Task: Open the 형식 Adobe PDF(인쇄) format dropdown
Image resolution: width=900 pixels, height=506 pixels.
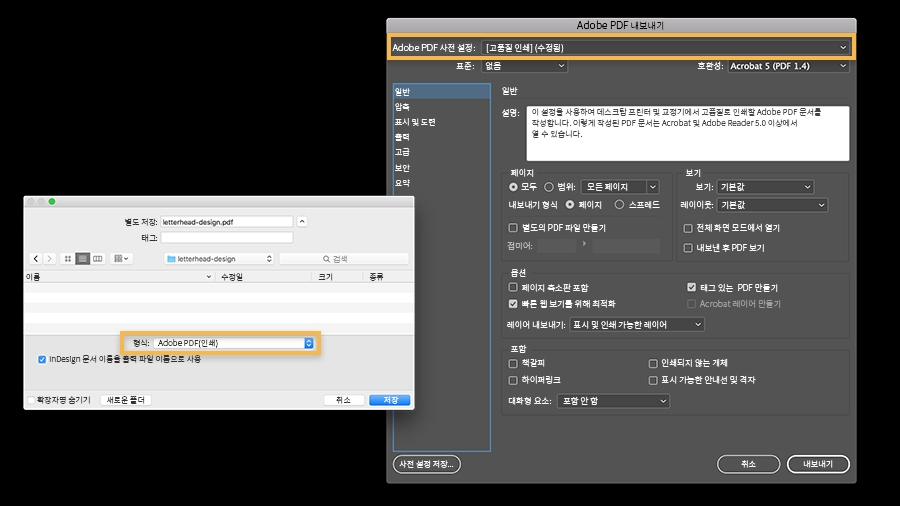Action: (234, 343)
